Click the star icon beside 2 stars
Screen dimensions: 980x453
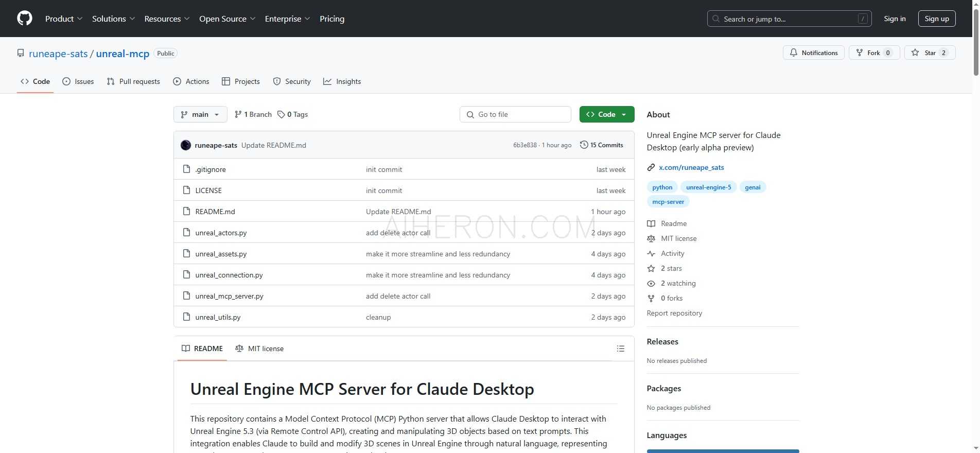[651, 268]
